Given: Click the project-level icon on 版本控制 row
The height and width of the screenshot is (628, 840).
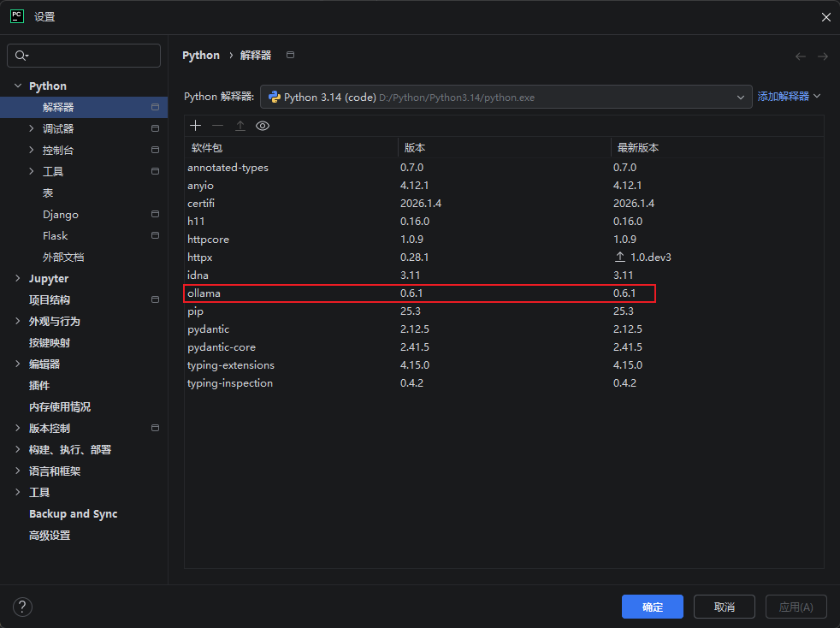Looking at the screenshot, I should 156,428.
